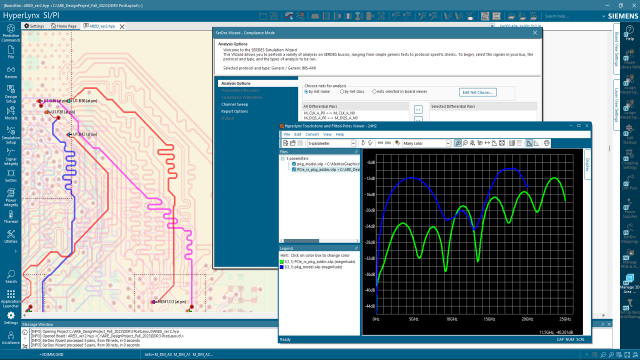This screenshot has height=360, width=640.
Task: Click the Search help input field
Action: point(571,16)
